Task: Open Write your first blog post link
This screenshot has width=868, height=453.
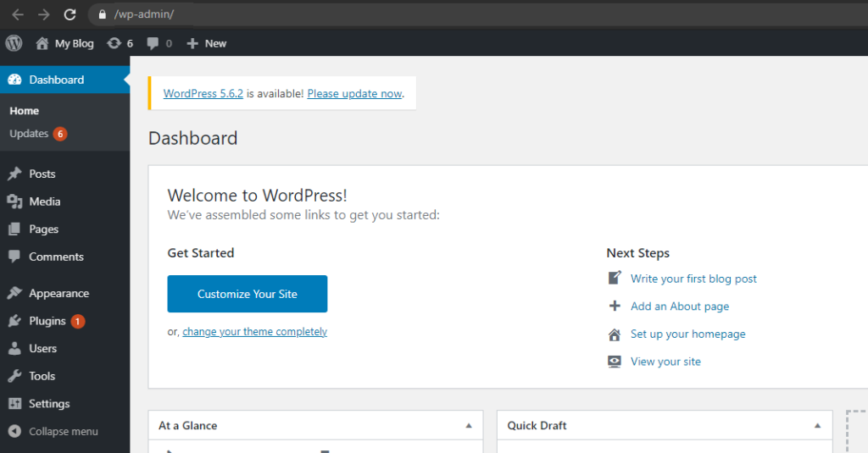Action: 693,279
